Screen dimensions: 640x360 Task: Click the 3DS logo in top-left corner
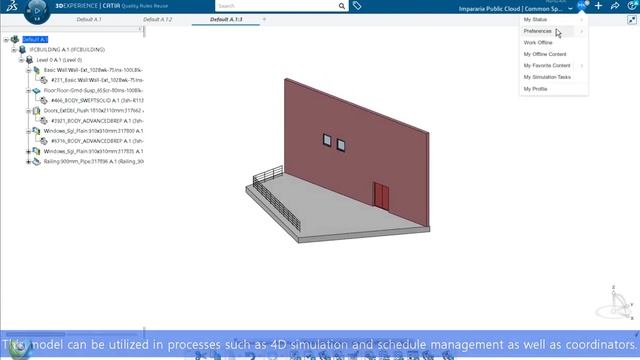(x=11, y=6)
